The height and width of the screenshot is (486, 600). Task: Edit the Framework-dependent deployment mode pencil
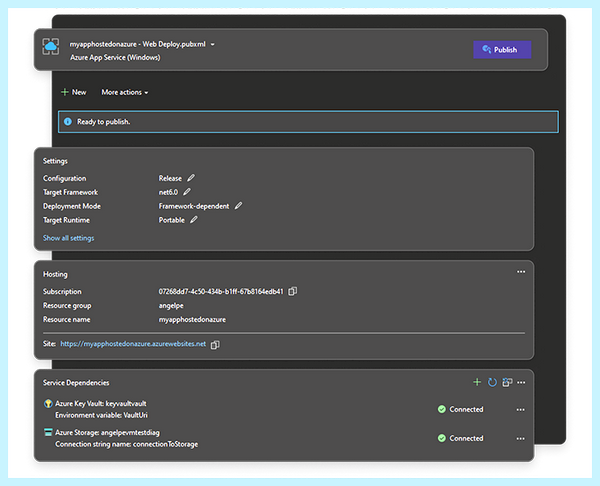coord(238,206)
